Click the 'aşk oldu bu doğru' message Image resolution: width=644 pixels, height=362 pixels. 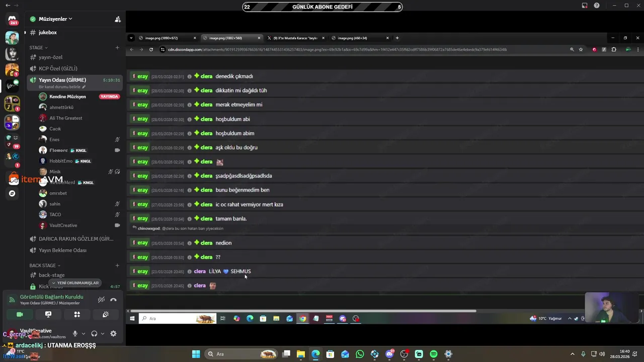[236, 147]
